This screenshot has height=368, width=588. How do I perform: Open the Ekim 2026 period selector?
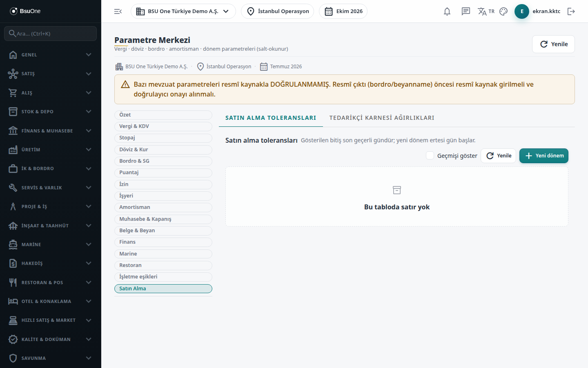(343, 11)
